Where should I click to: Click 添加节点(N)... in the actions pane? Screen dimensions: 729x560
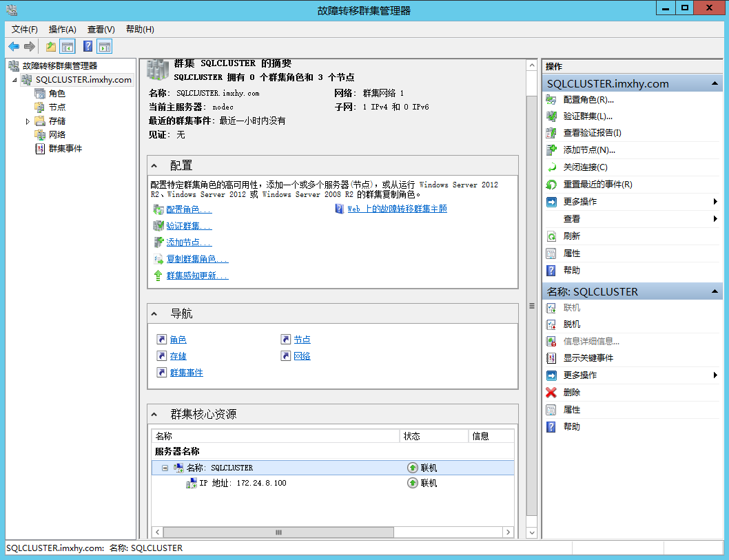[x=589, y=150]
